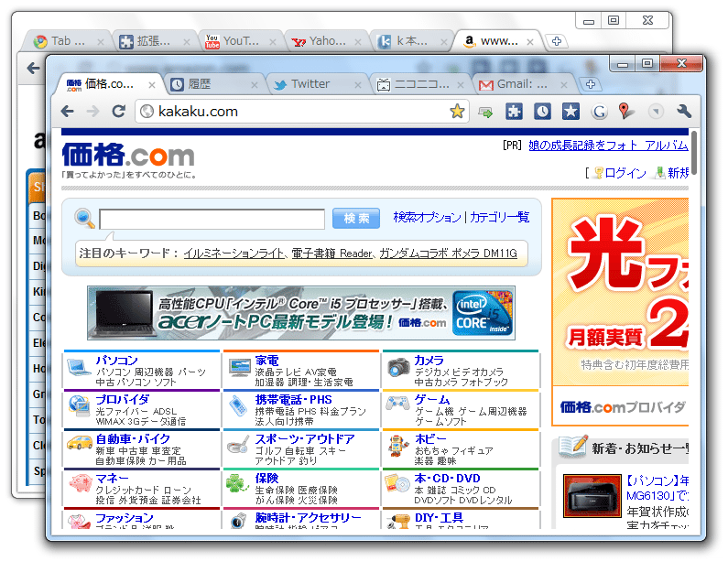
Task: Open ログイン link
Action: click(x=625, y=173)
